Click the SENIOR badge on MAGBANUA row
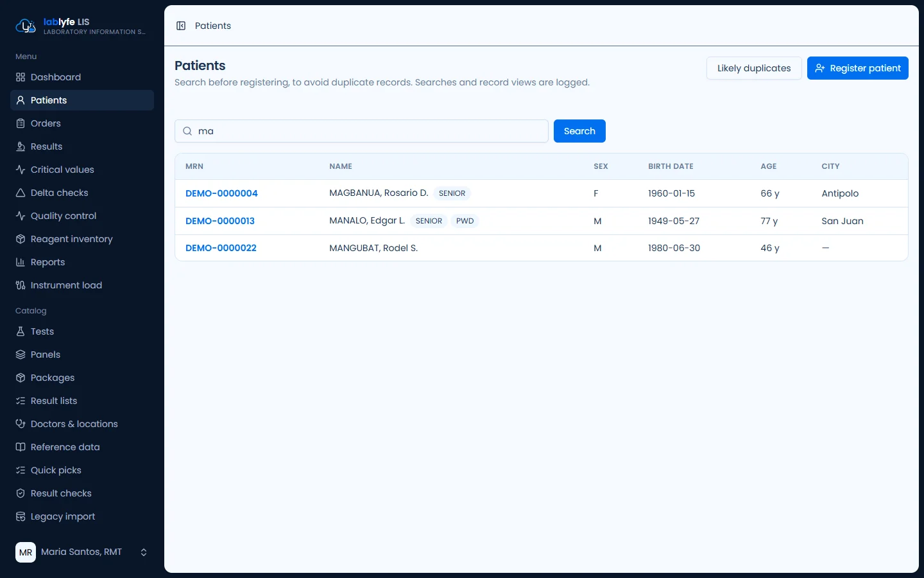The image size is (924, 578). pos(452,193)
